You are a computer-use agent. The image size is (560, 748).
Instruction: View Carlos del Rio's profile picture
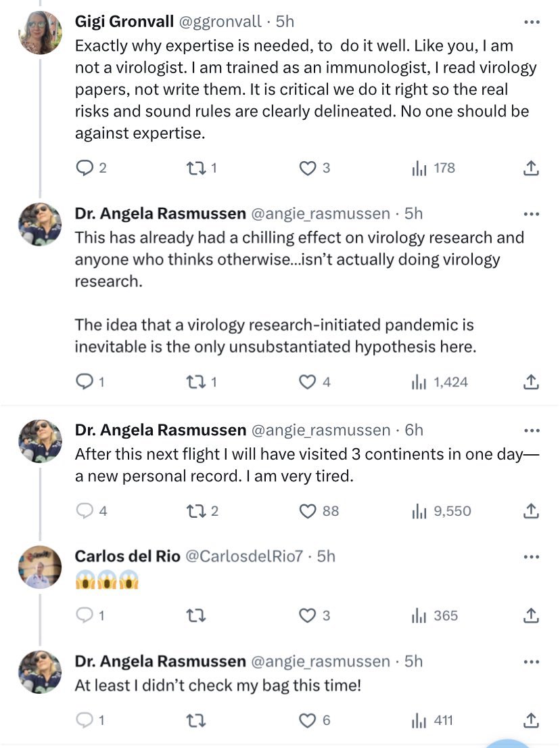(x=40, y=567)
